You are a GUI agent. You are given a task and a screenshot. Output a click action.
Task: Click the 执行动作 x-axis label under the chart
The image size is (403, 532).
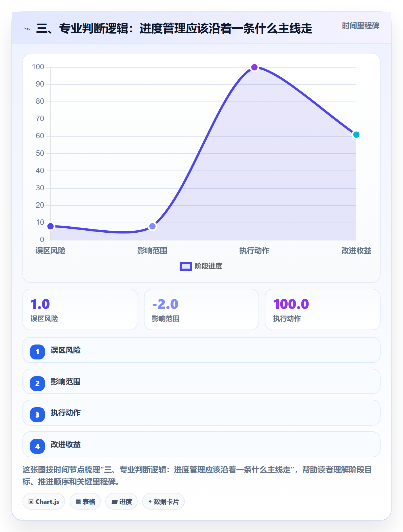pos(254,251)
